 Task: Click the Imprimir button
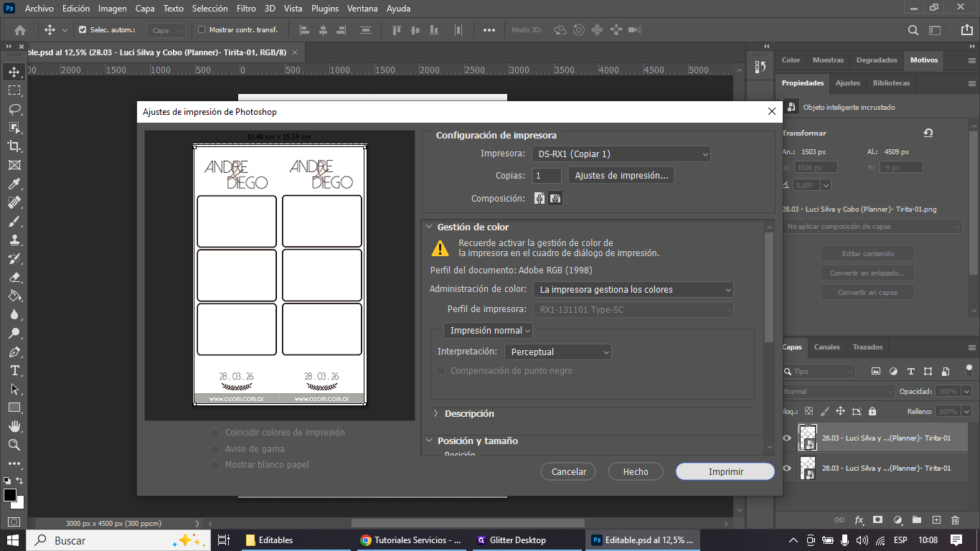(x=725, y=471)
